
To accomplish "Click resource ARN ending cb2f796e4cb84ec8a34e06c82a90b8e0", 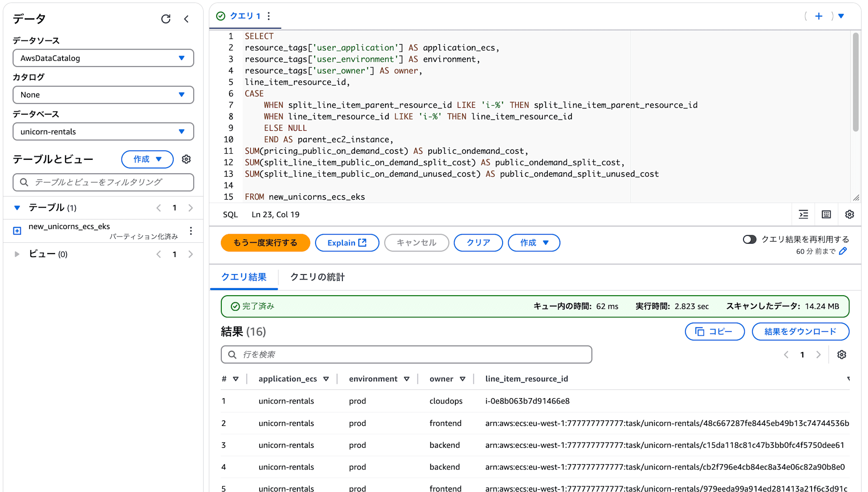I will [665, 467].
